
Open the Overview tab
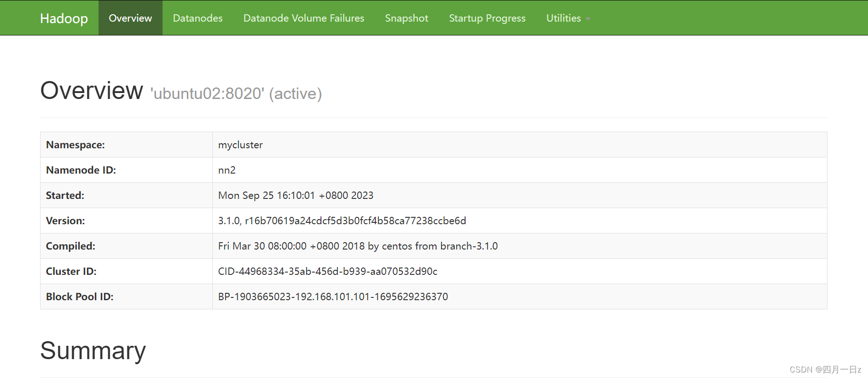click(x=130, y=18)
